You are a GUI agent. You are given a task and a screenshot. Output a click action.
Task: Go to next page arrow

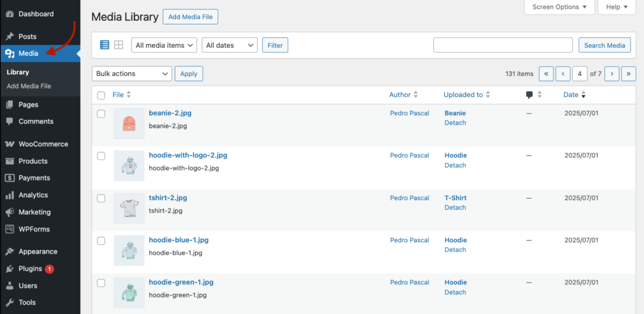612,74
